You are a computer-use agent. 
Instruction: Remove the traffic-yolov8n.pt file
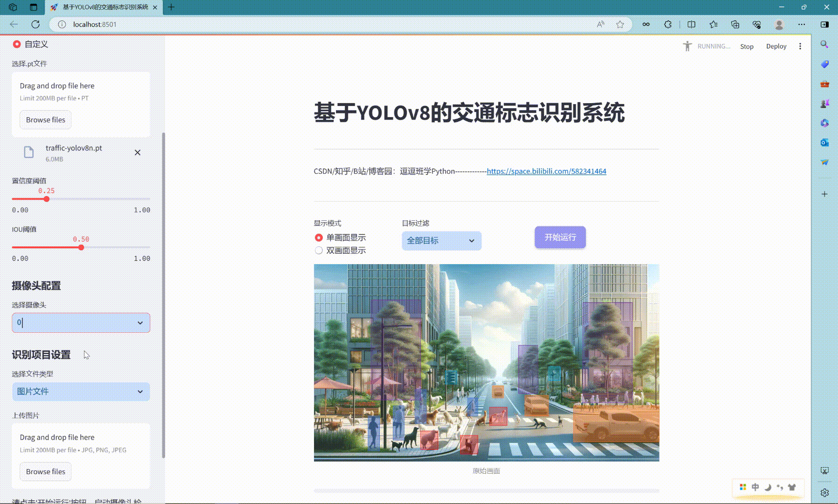(138, 153)
